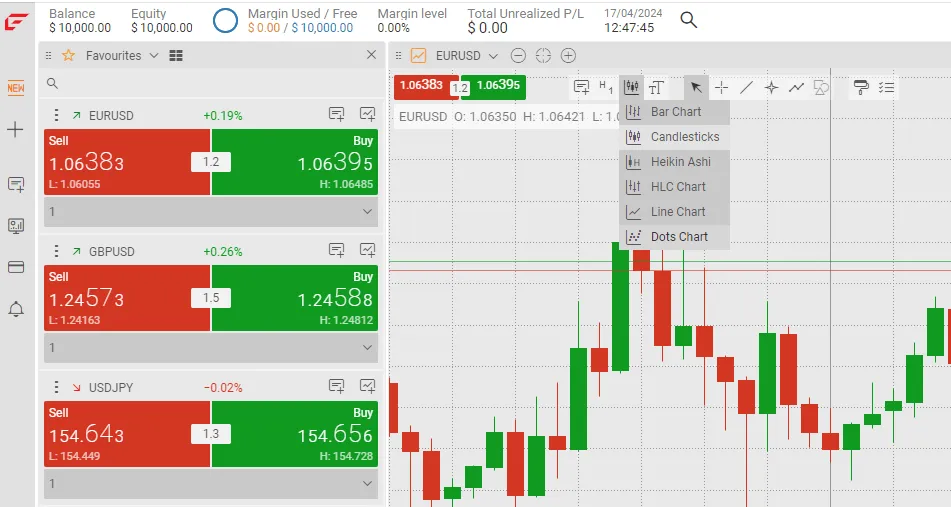Zoom in the EURUSD chart
This screenshot has width=951, height=507.
coord(568,56)
